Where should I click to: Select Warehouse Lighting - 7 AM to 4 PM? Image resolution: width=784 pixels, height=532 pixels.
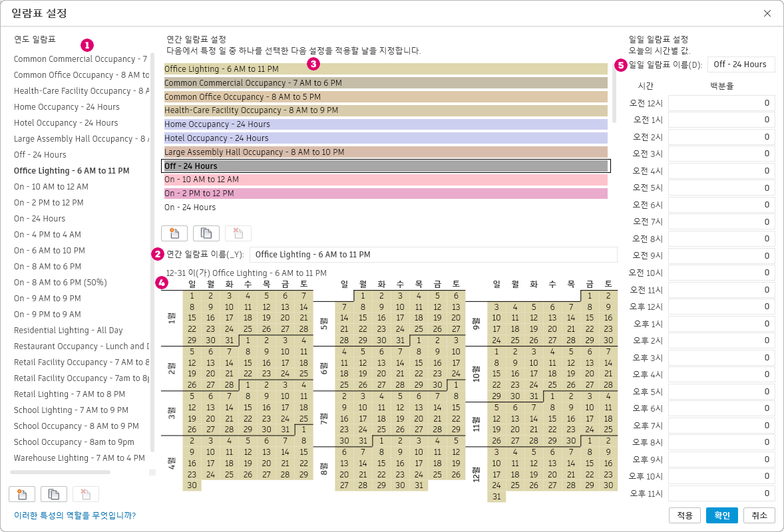click(x=79, y=458)
